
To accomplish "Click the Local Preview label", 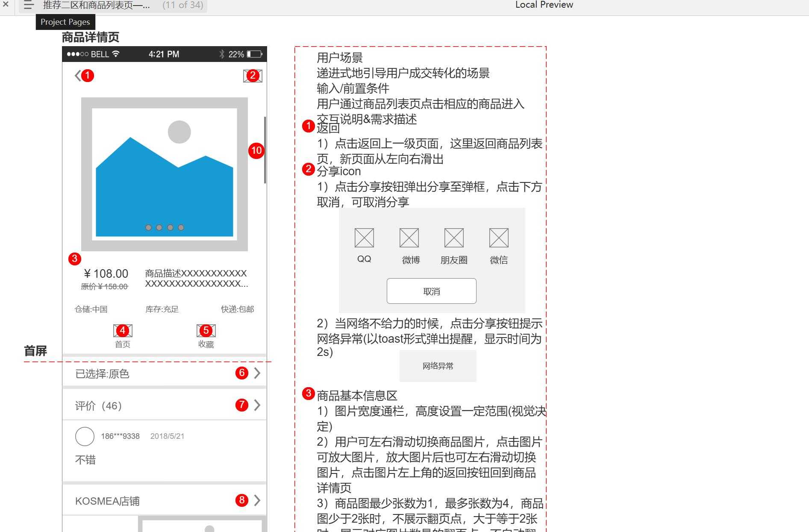I will tap(544, 5).
